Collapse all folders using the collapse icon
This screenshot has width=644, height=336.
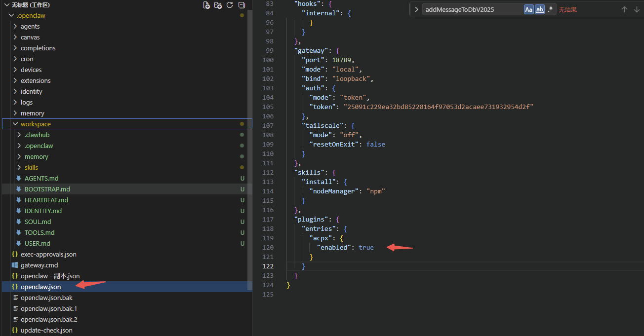241,5
